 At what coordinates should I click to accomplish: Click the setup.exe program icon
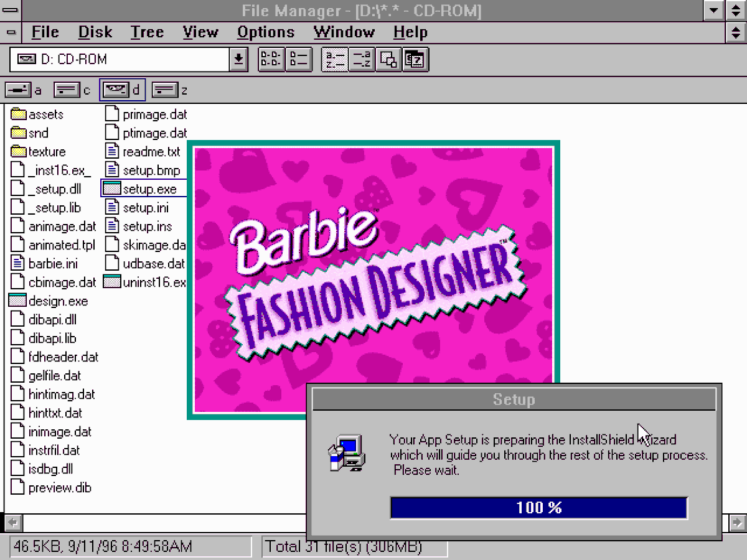pos(112,189)
